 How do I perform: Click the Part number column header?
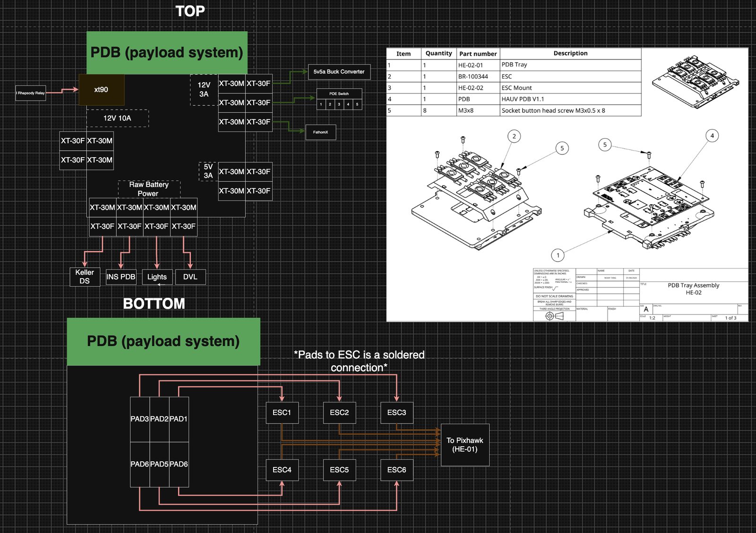(x=478, y=54)
